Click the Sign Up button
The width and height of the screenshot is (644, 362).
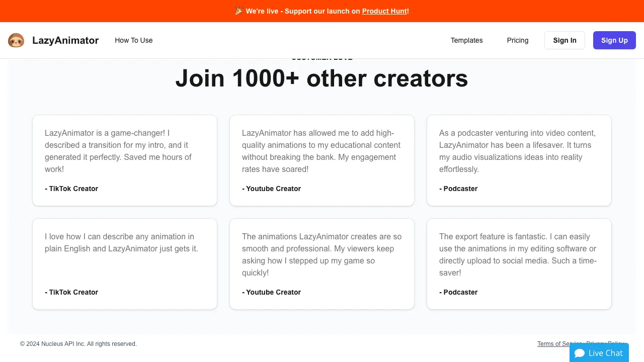(x=614, y=40)
